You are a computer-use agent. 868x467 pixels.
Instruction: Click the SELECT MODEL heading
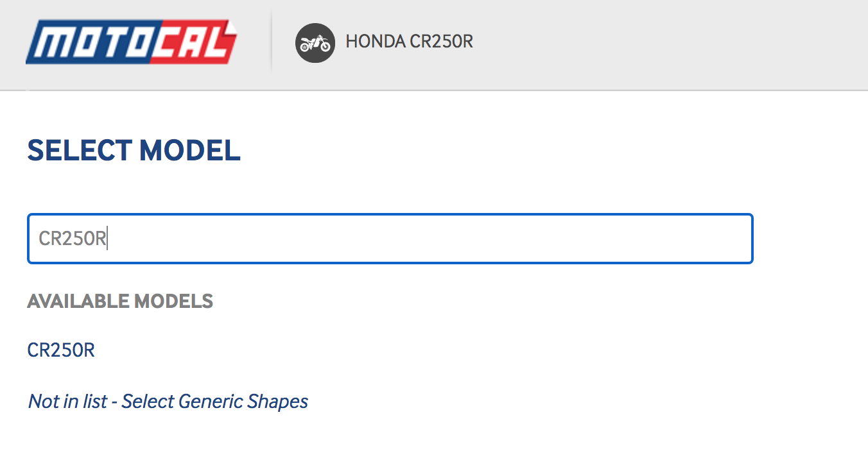point(134,150)
